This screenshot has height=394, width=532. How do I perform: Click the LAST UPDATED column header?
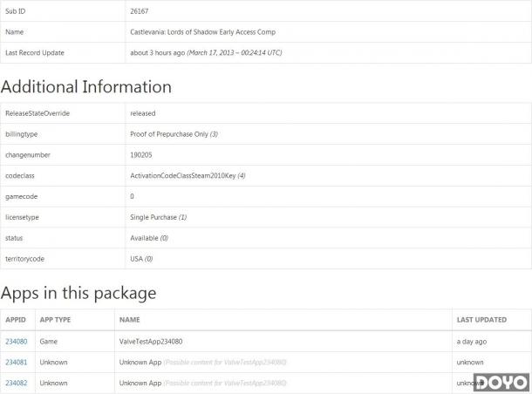pos(481,320)
